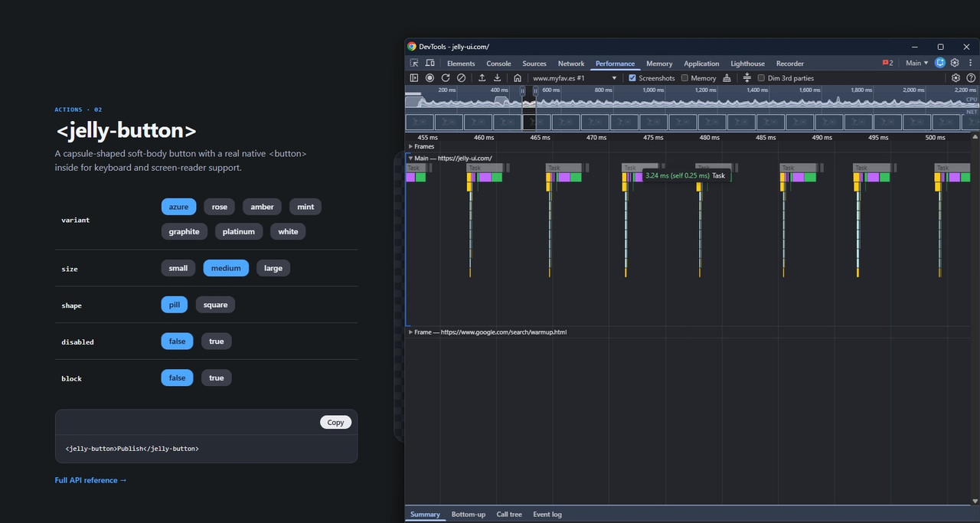Image resolution: width=980 pixels, height=523 pixels.
Task: Switch to the Network tab
Action: (x=571, y=64)
